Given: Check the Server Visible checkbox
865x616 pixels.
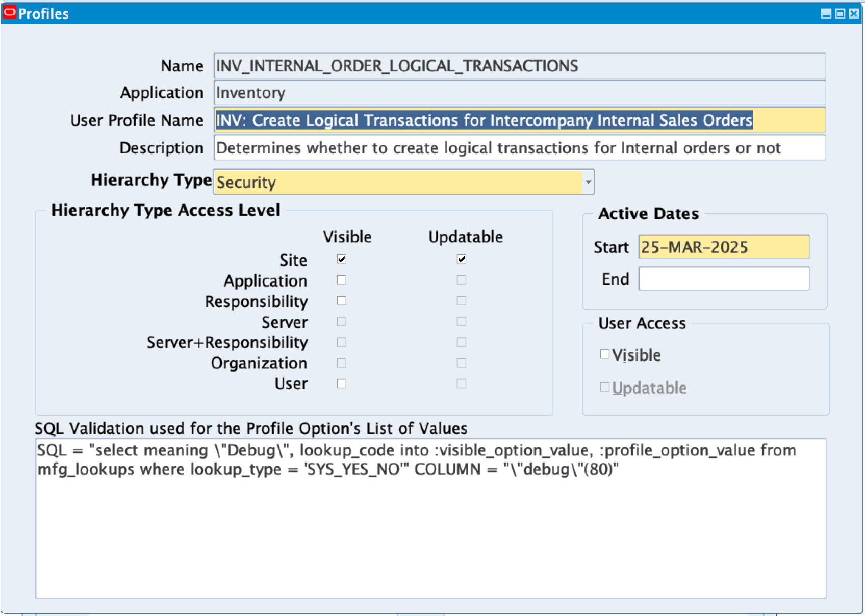Looking at the screenshot, I should click(x=341, y=321).
